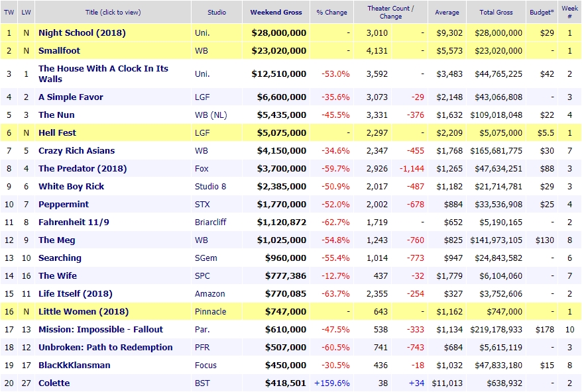Select the $28,000,000 weekend gross for Night School
This screenshot has height=392, width=582.
click(x=279, y=32)
